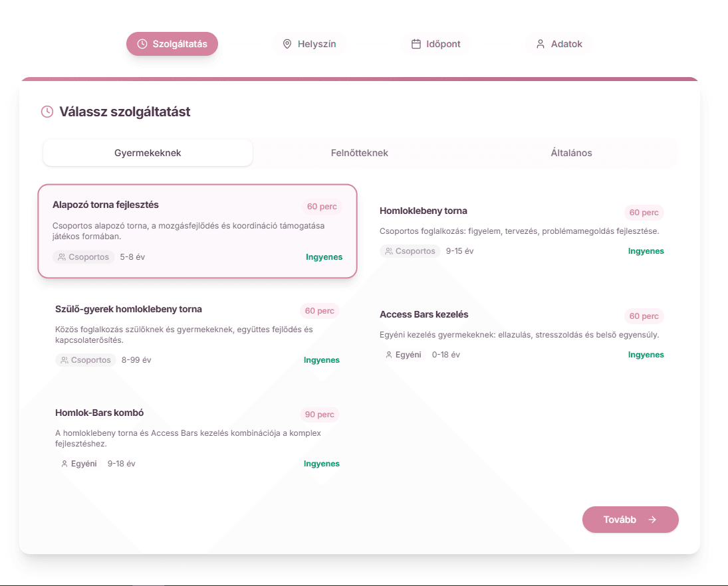The height and width of the screenshot is (586, 728).
Task: Click Ingyenes in the Homlok-Bars kombó card
Action: click(321, 464)
